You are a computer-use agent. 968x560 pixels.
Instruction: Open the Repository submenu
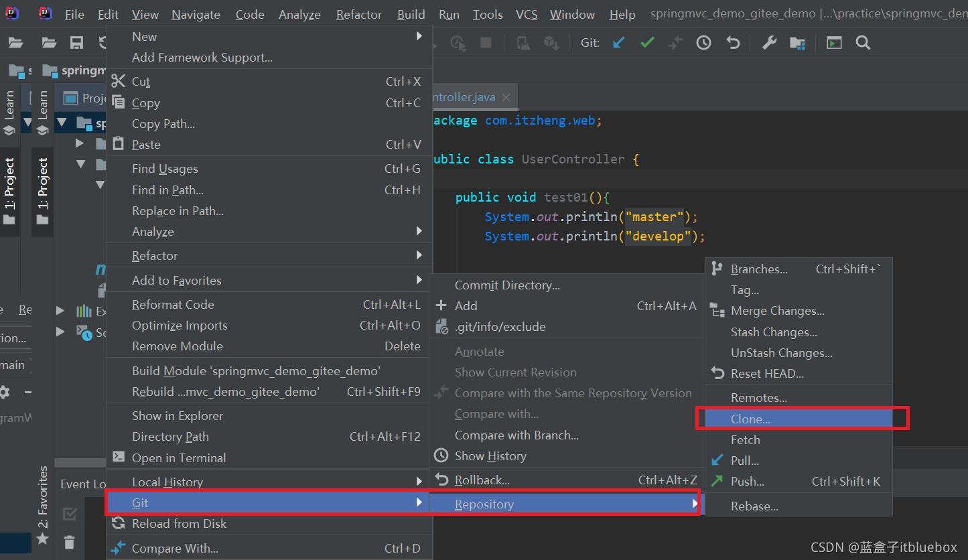coord(567,504)
